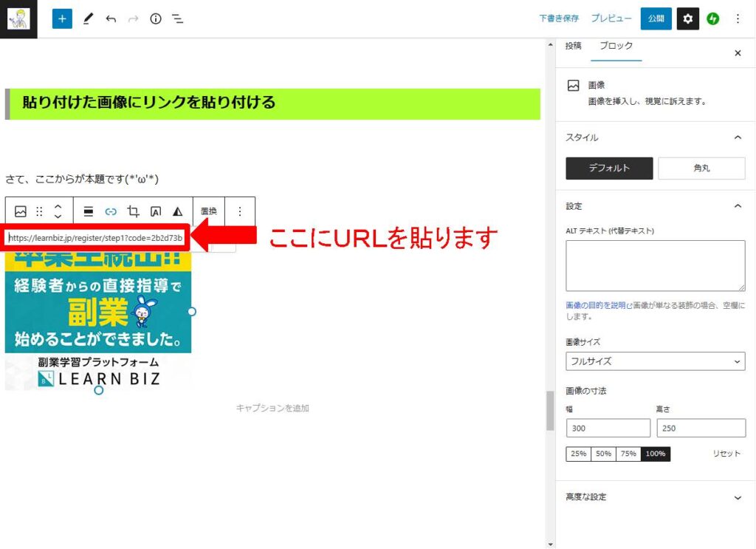Image resolution: width=756 pixels, height=549 pixels.
Task: Switch to the 投稿 tab
Action: point(574,46)
